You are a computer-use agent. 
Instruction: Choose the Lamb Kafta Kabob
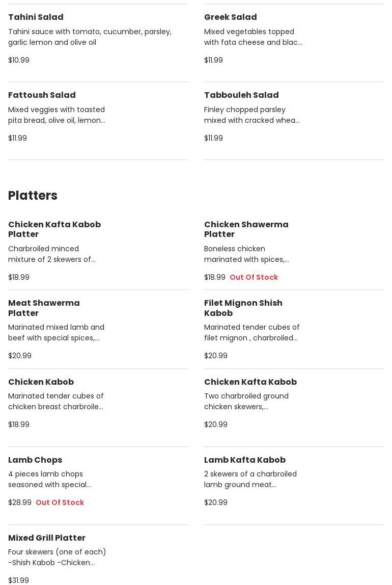pyautogui.click(x=244, y=460)
